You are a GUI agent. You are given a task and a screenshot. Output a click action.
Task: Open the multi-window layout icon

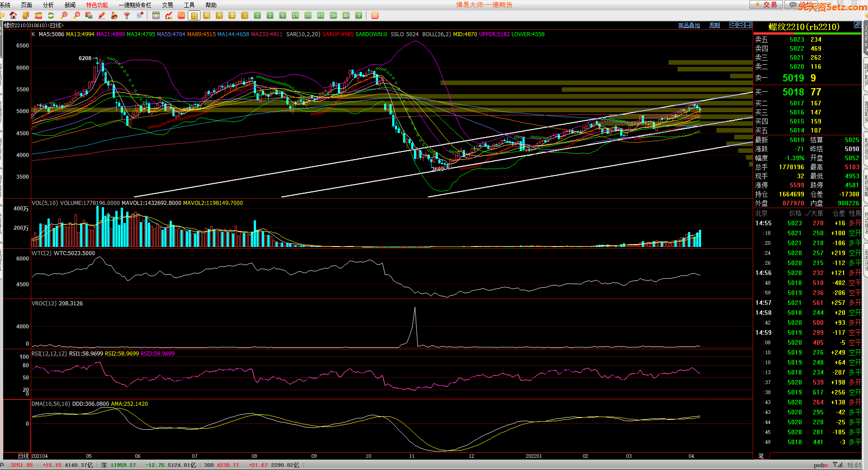point(89,15)
